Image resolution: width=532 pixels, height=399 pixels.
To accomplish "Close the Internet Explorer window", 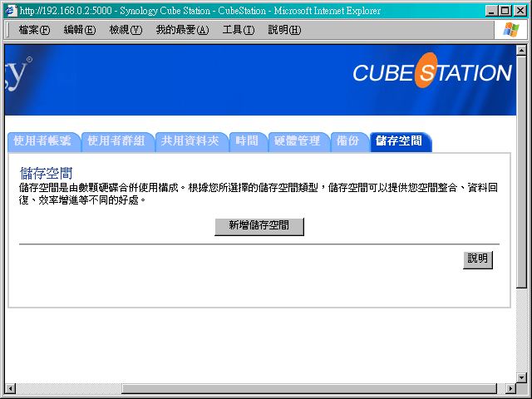I will coord(520,11).
